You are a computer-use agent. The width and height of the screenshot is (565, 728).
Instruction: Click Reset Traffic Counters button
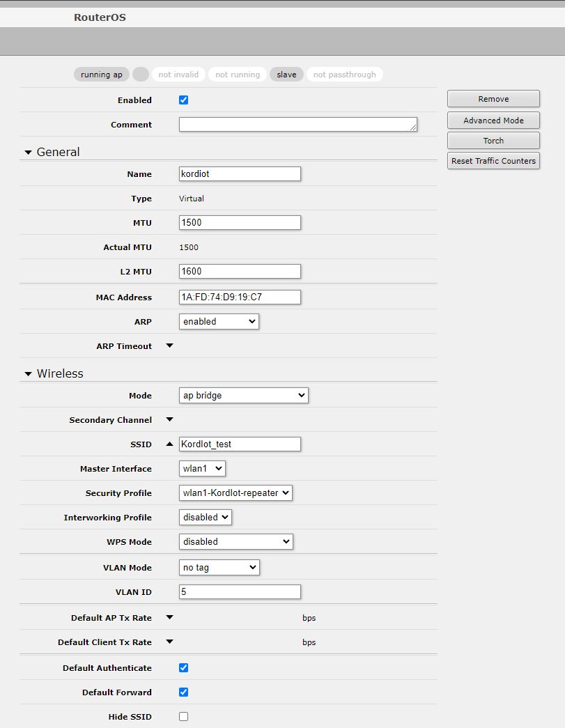(493, 161)
